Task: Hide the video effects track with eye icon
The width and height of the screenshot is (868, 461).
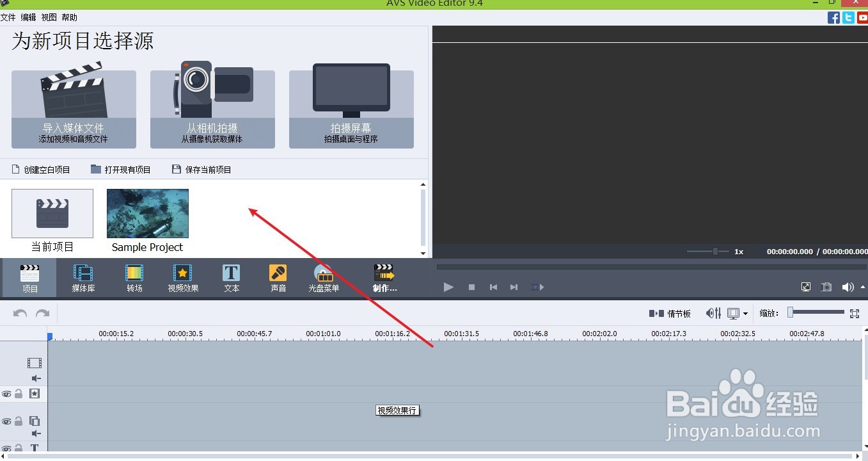Action: coord(6,394)
